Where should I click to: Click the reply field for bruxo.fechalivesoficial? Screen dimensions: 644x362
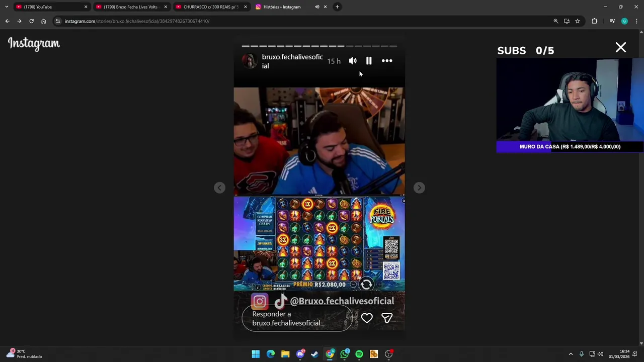click(x=297, y=318)
